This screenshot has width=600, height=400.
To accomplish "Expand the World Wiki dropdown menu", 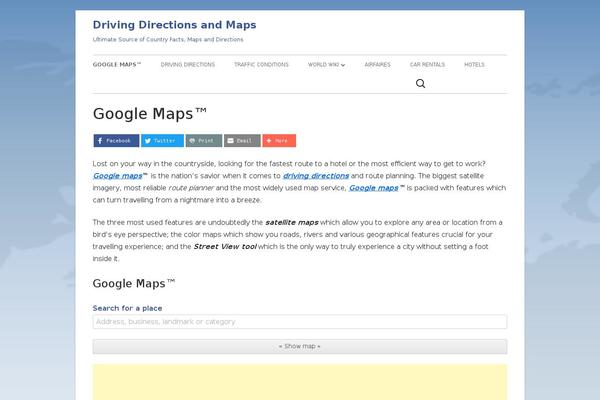I will click(326, 65).
